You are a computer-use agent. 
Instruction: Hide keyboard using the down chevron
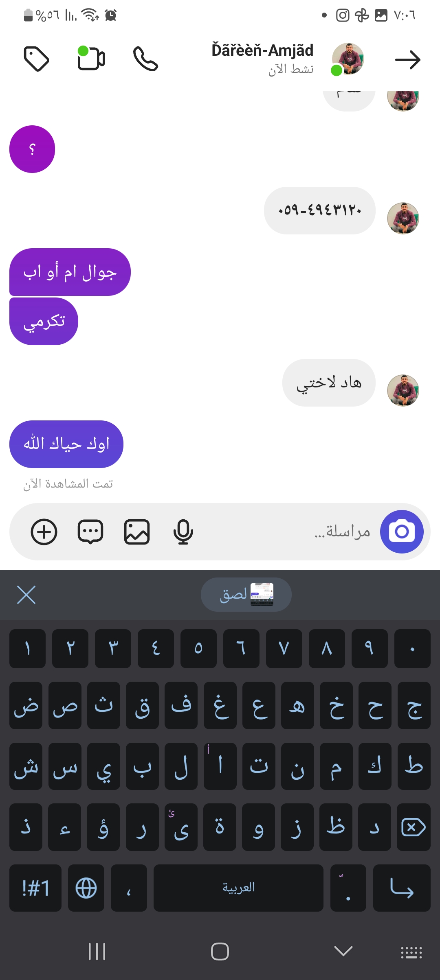pos(343,951)
